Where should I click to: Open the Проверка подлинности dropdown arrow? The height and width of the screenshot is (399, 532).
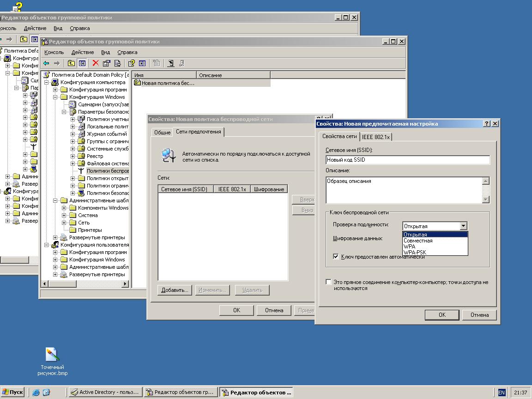pos(464,226)
